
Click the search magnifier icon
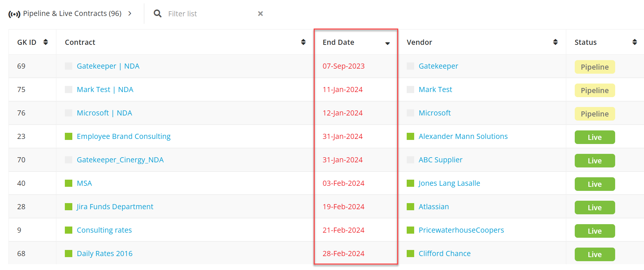158,14
